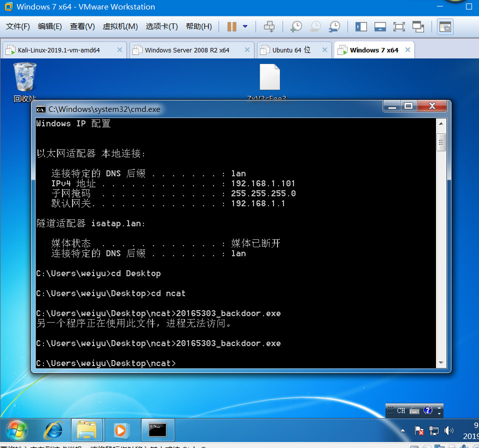Select the Windows 7 x64 tab
The height and width of the screenshot is (448, 479).
pos(374,50)
